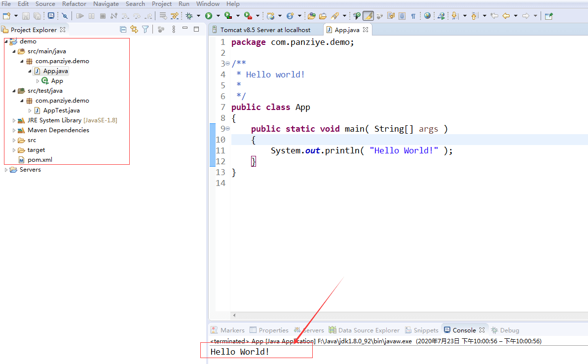Toggle Mark Occurrences highlighter icon

368,16
